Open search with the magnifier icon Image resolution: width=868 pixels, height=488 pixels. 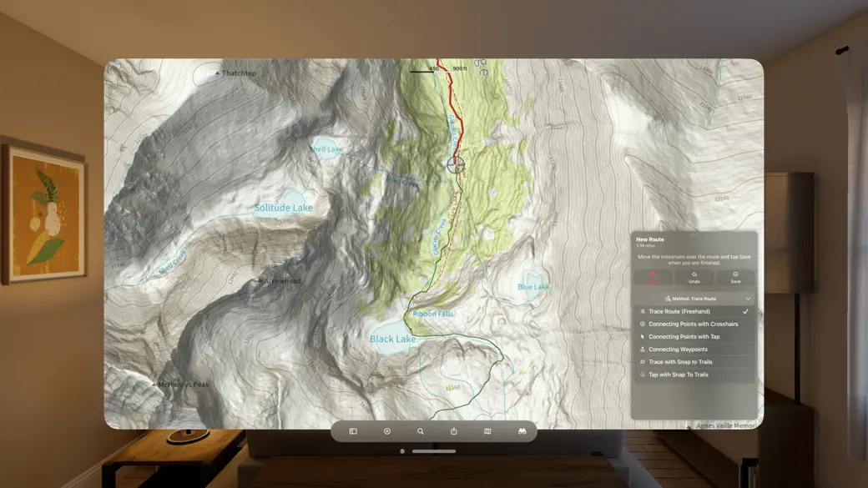421,431
